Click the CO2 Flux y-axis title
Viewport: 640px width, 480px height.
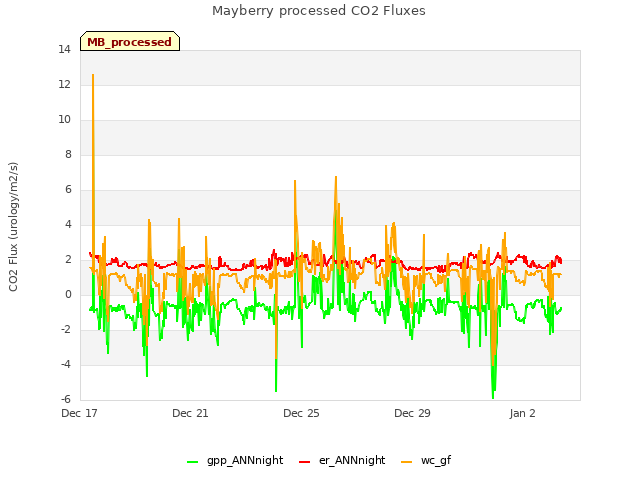tap(13, 227)
